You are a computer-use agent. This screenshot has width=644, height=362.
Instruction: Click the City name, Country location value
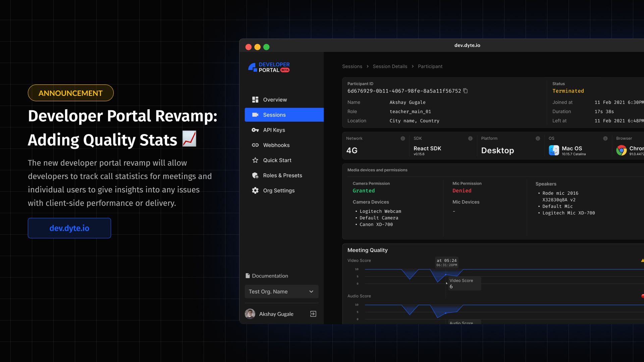tap(414, 121)
